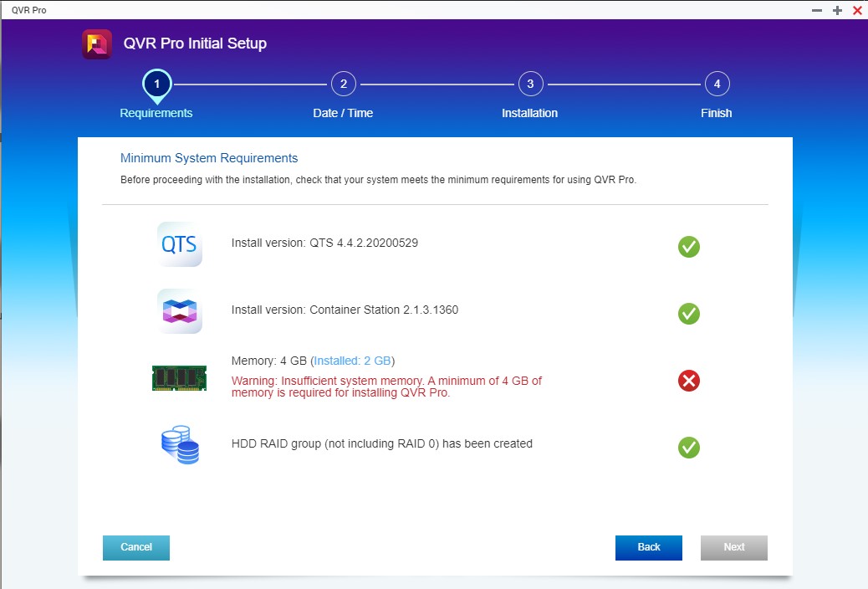This screenshot has height=589, width=868.
Task: Click step 4 Finish circle
Action: 717,84
